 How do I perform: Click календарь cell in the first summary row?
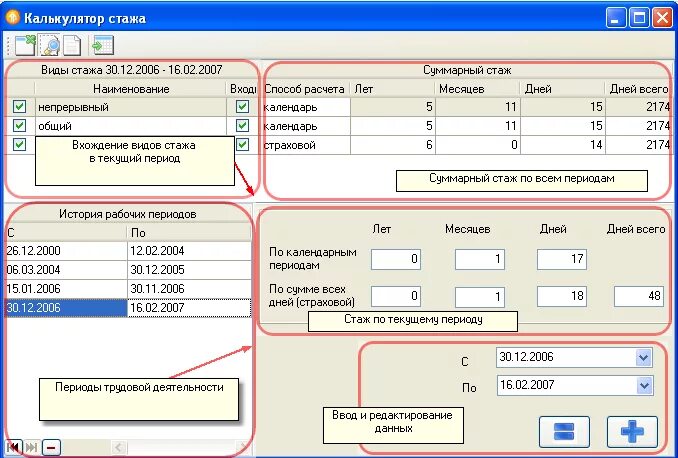click(306, 106)
